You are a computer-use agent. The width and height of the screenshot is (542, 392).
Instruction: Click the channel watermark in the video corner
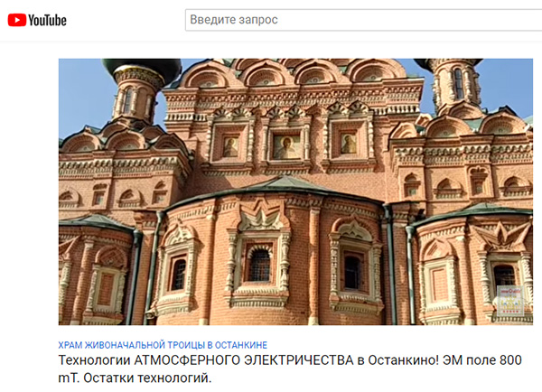510,300
